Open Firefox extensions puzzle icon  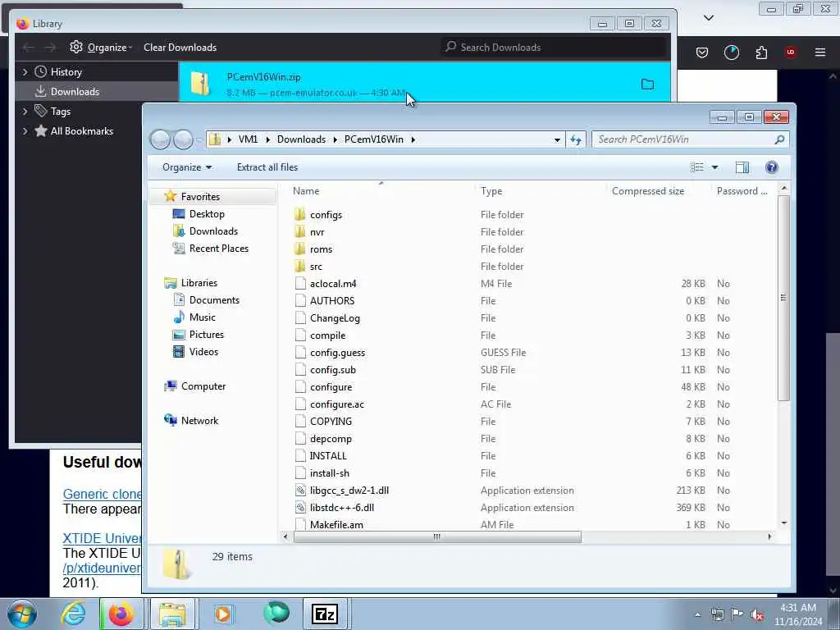[761, 52]
